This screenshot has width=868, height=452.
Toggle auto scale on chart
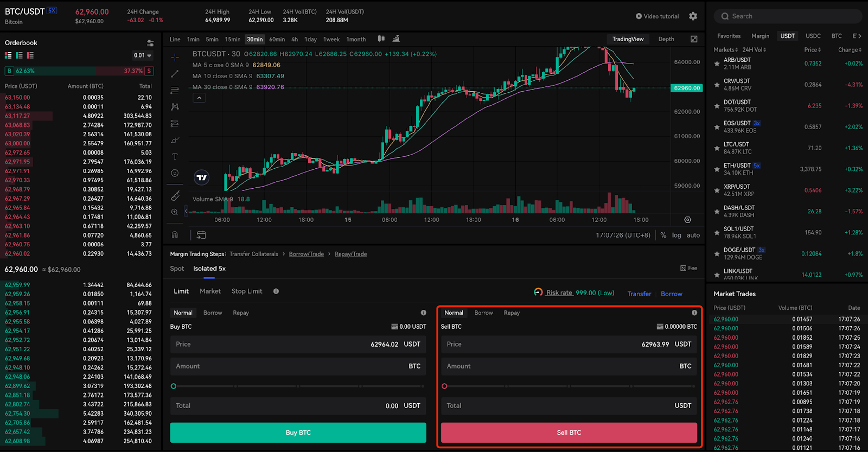693,235
